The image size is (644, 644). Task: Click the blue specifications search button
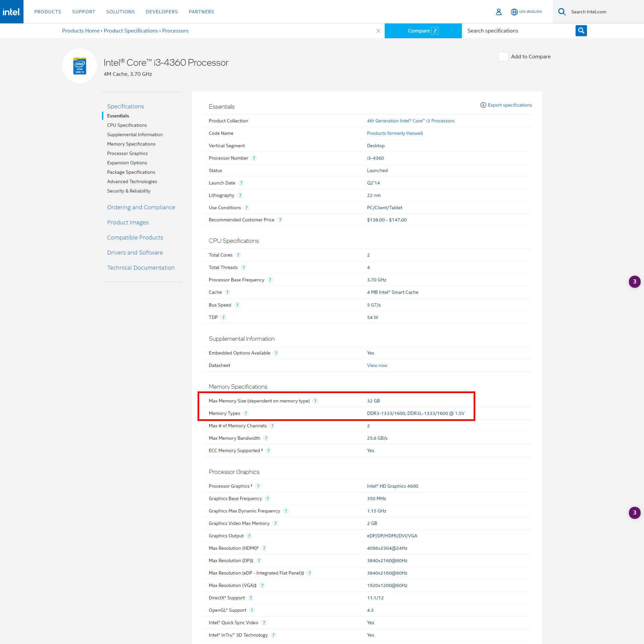click(581, 31)
